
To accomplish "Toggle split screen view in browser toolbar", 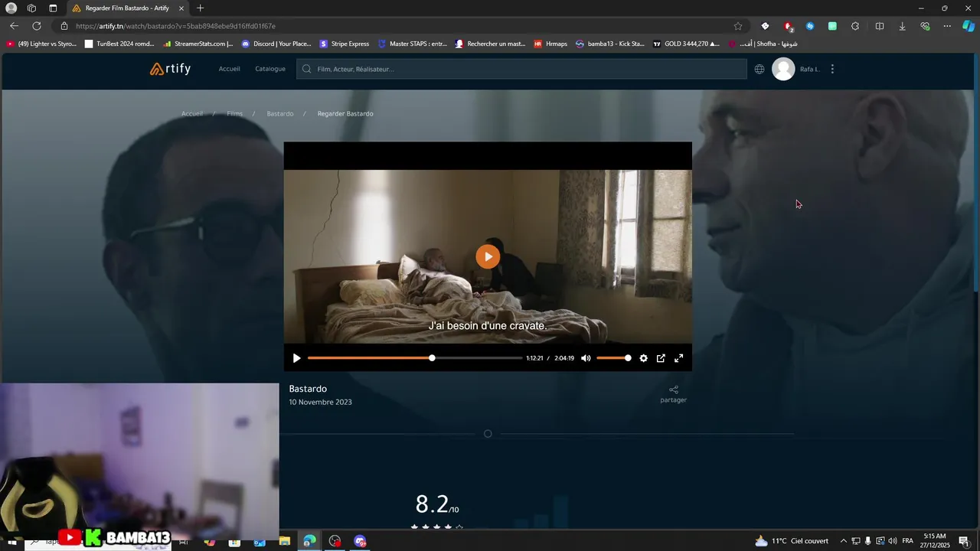I will (880, 26).
